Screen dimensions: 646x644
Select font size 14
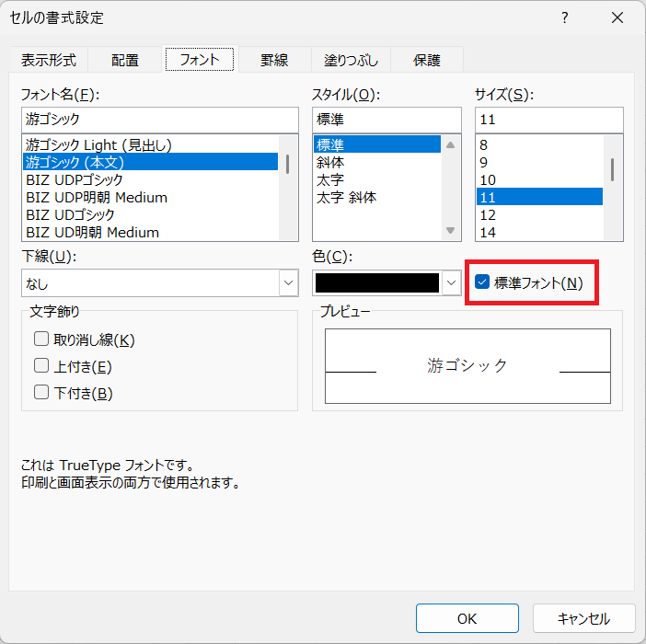(489, 232)
